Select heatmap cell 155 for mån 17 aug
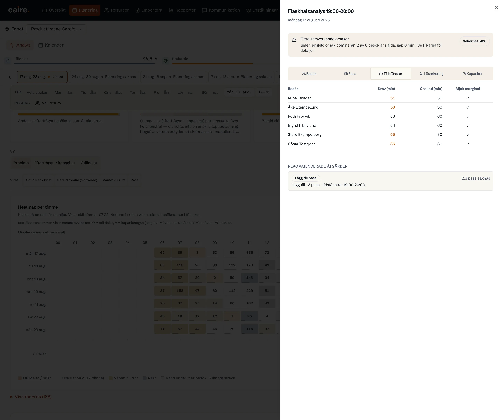The width and height of the screenshot is (504, 420). point(249,253)
